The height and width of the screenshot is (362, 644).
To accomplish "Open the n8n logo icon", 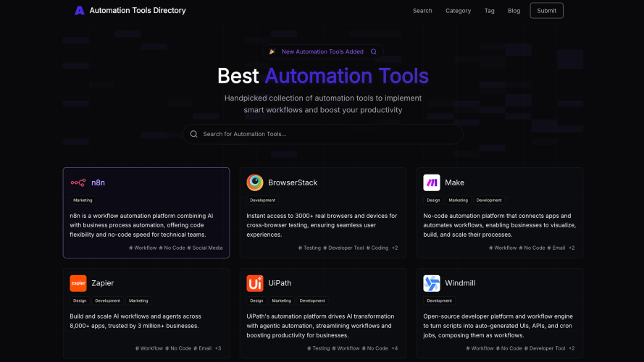I will click(x=78, y=182).
